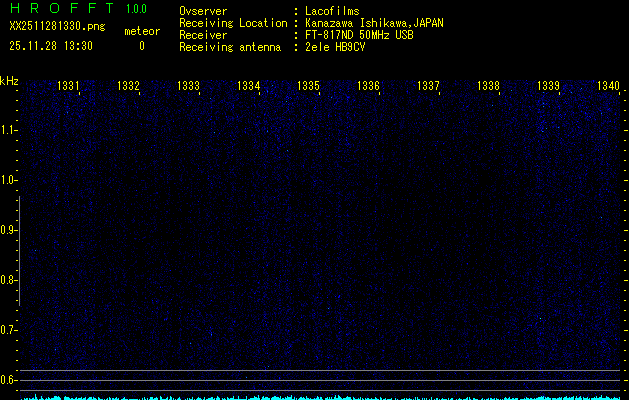The height and width of the screenshot is (400, 629).
Task: Click the 1340 time marker
Action: pos(608,87)
